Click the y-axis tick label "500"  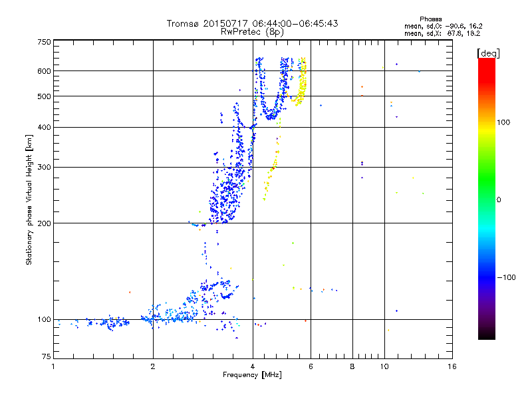[44, 96]
